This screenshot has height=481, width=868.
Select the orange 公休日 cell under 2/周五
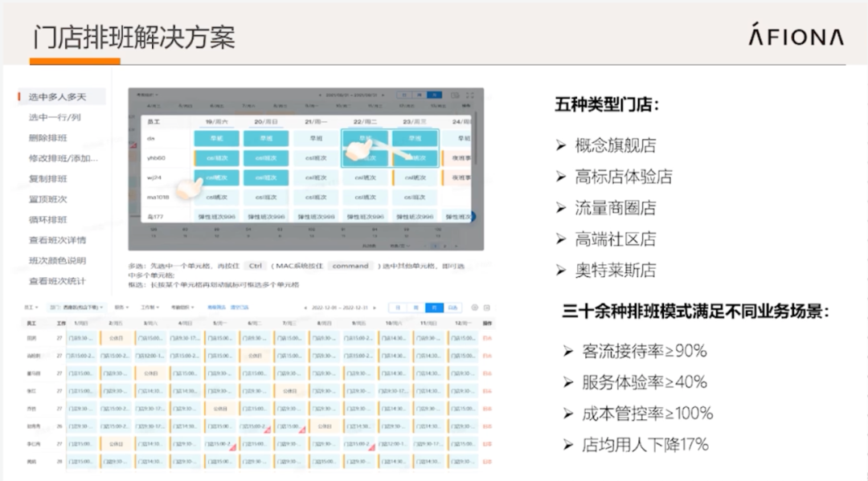[116, 338]
